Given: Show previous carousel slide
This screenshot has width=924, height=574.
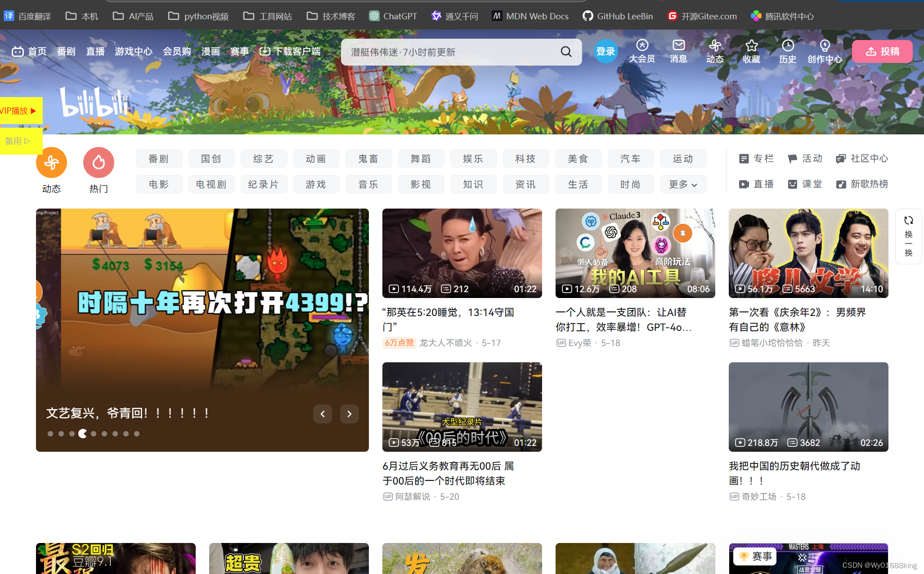Looking at the screenshot, I should click(323, 414).
